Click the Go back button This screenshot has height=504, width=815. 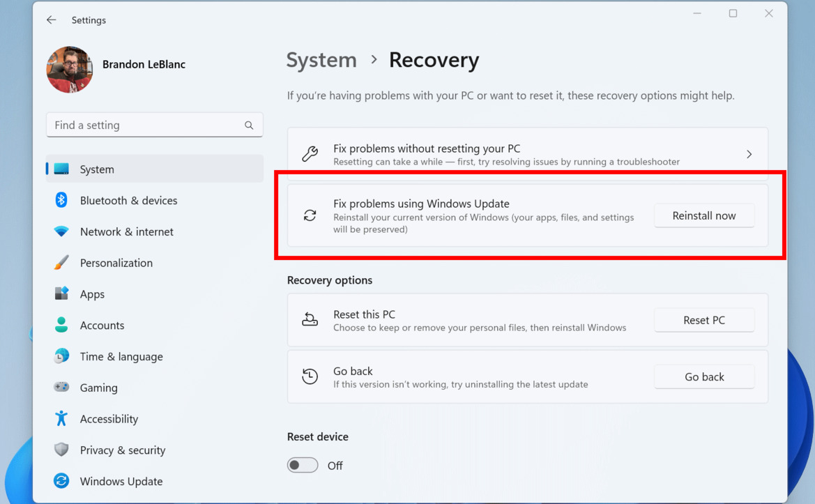coord(704,376)
